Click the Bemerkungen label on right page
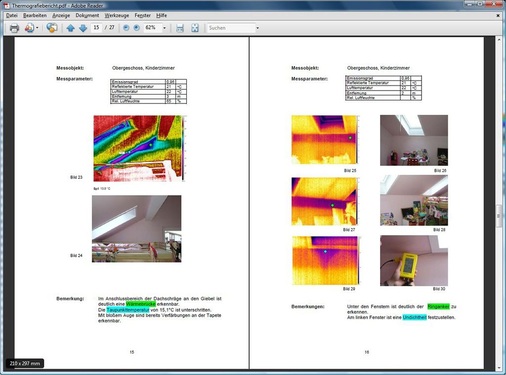 pos(308,306)
